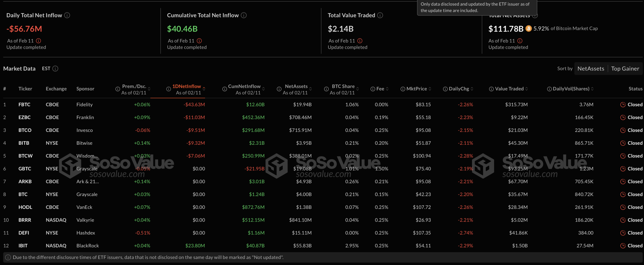644x265 pixels.
Task: Sort by Fee column arrows
Action: click(x=387, y=89)
